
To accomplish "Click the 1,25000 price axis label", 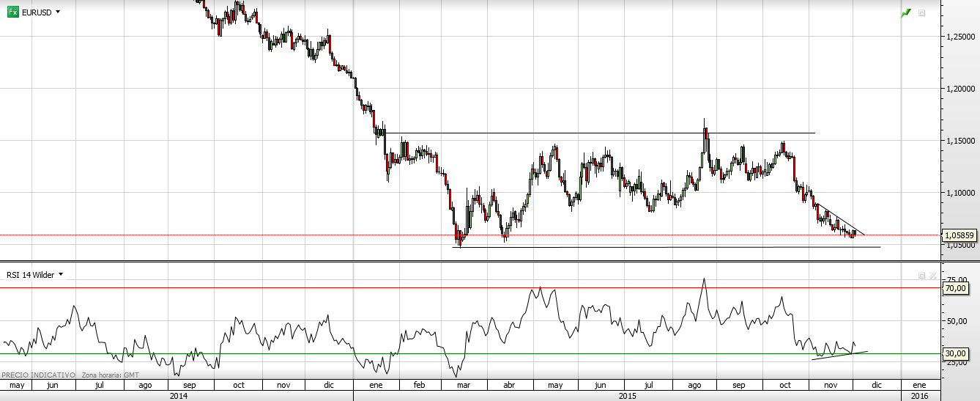I will (960, 36).
